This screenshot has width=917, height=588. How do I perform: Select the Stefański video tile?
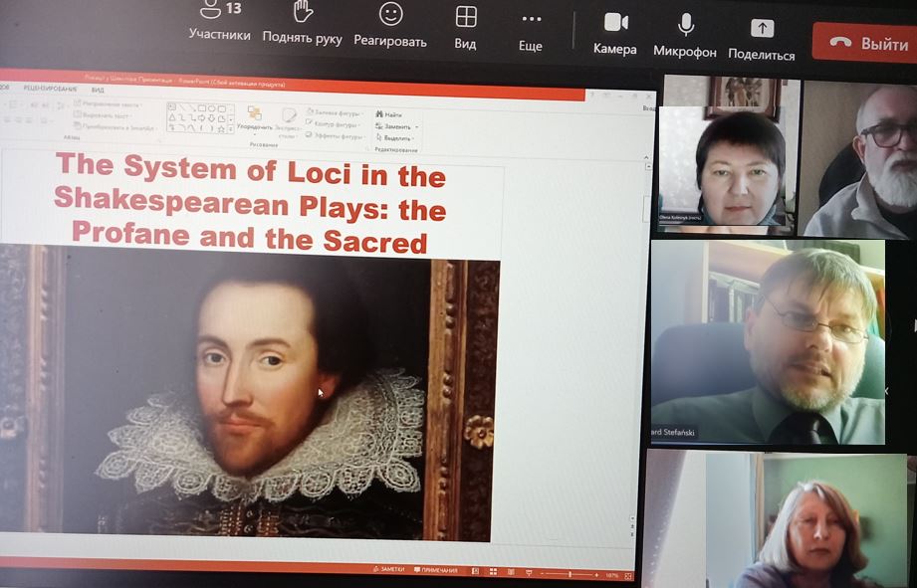pos(769,342)
